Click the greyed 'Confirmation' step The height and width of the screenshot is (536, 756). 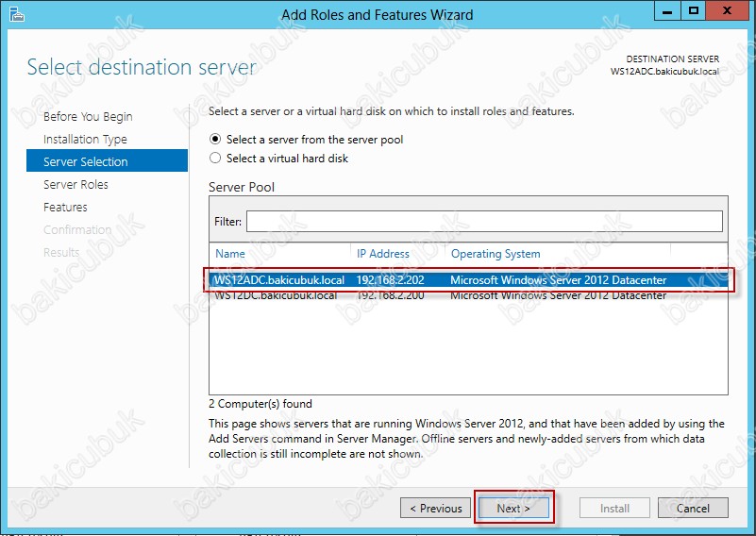point(77,230)
